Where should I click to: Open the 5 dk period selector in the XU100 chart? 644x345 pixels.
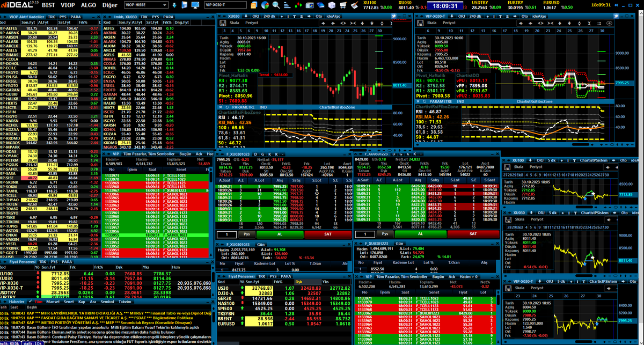[x=552, y=160]
